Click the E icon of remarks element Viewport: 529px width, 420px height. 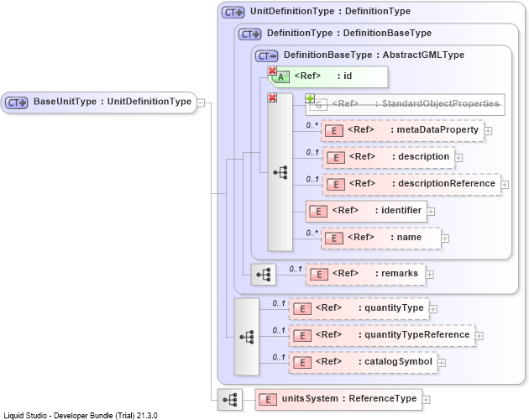319,275
